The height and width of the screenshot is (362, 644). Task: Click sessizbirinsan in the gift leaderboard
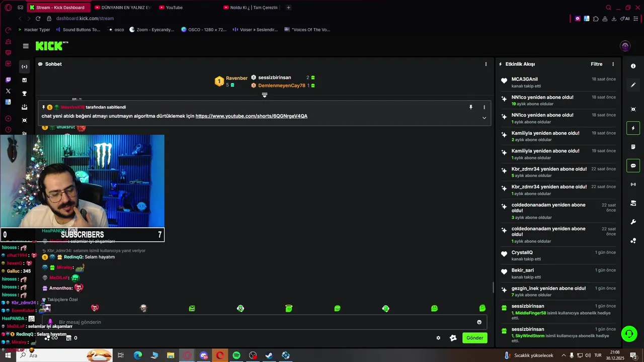coord(274,77)
